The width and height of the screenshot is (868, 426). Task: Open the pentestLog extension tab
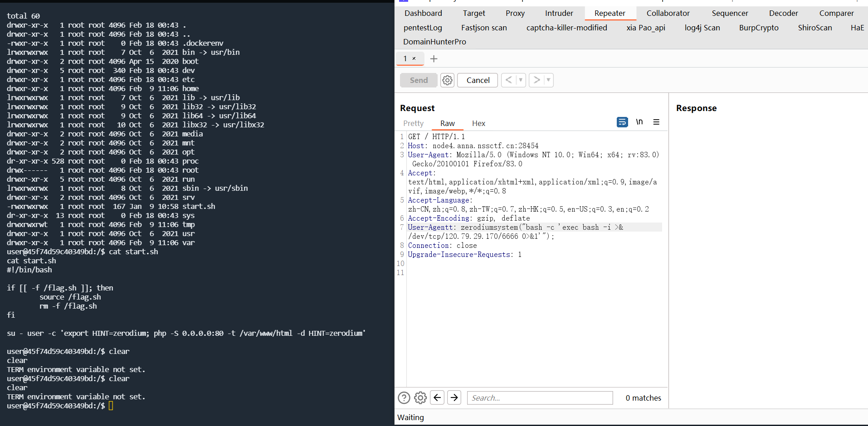tap(423, 28)
